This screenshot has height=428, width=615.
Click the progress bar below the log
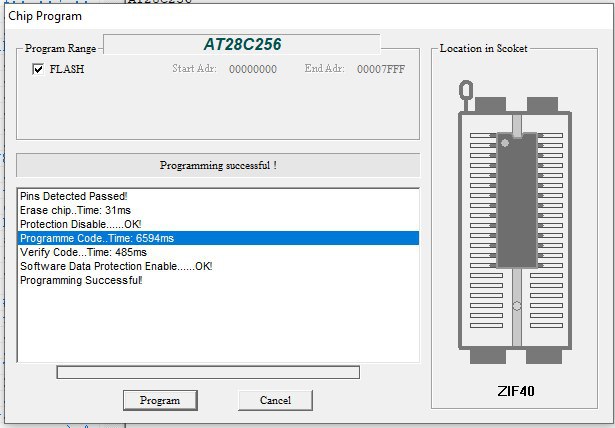tap(208, 372)
